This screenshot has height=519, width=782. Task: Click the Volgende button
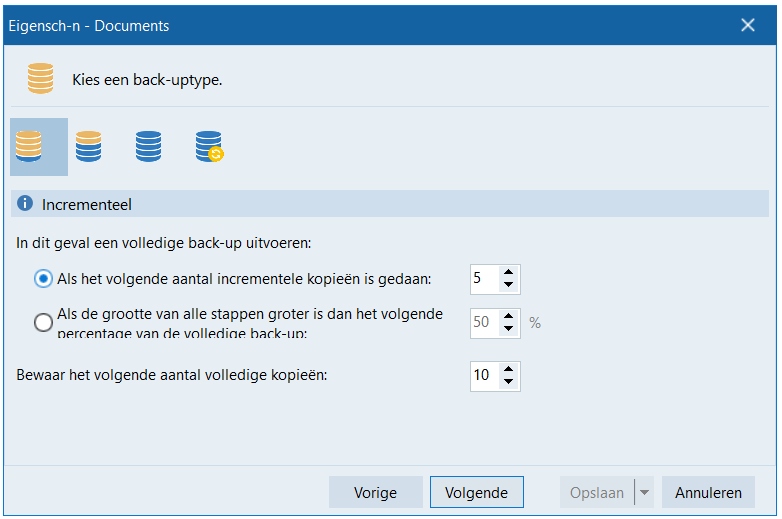pyautogui.click(x=476, y=493)
